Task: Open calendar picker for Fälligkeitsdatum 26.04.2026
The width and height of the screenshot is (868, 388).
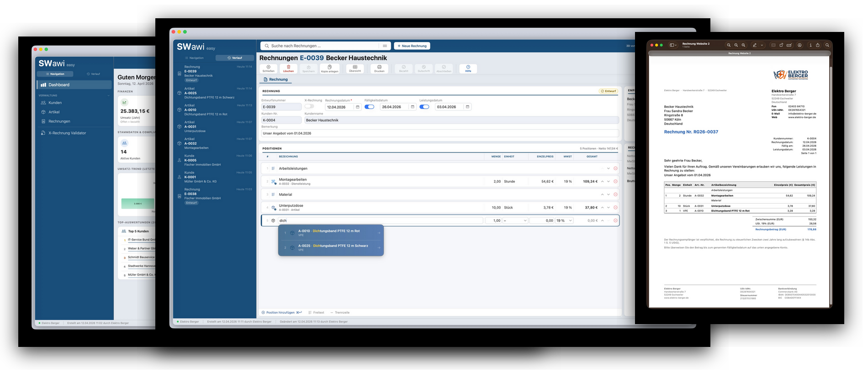Action: click(413, 107)
